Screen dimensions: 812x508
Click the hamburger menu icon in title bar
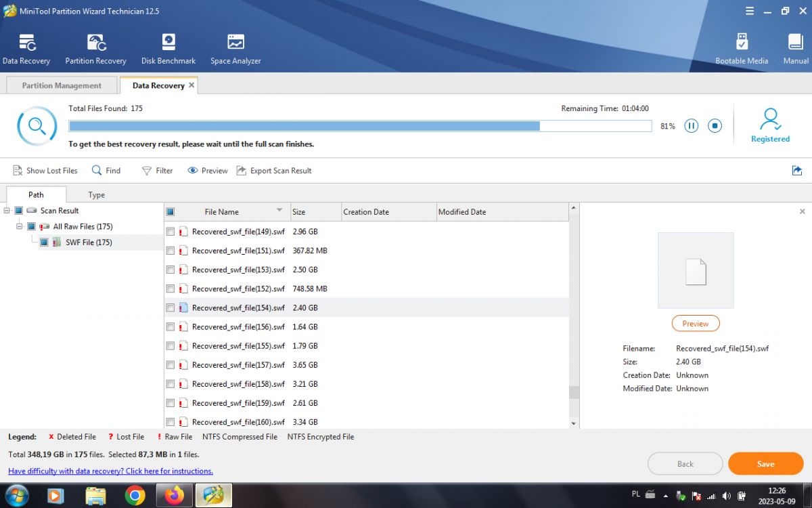coord(750,11)
